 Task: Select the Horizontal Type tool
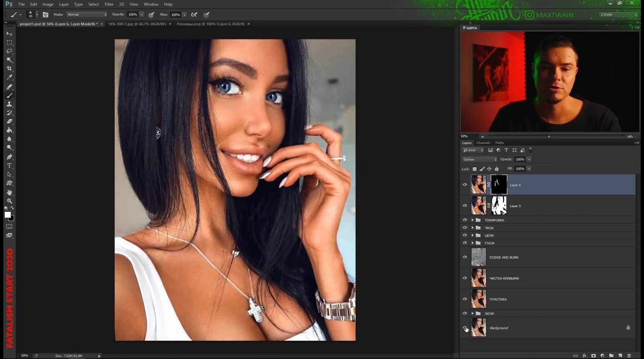pos(9,165)
